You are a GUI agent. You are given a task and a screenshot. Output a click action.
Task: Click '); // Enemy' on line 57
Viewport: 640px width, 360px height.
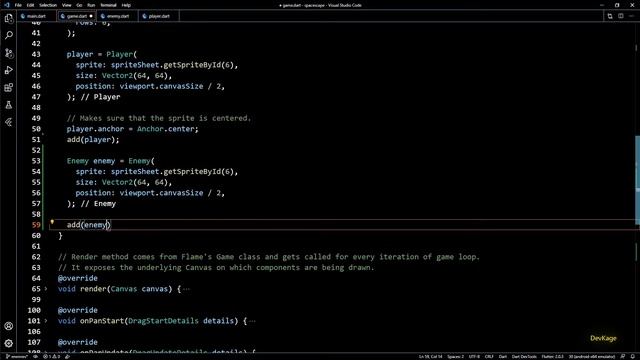point(91,204)
